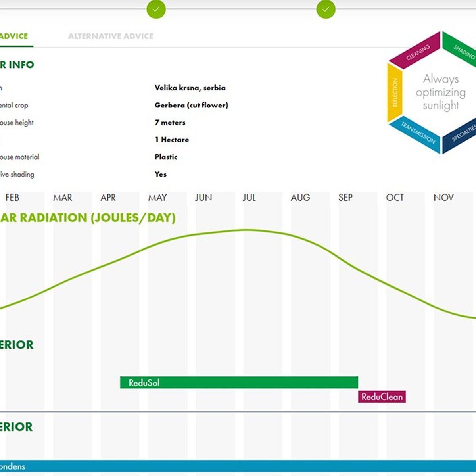Click the JUN month header

(203, 198)
